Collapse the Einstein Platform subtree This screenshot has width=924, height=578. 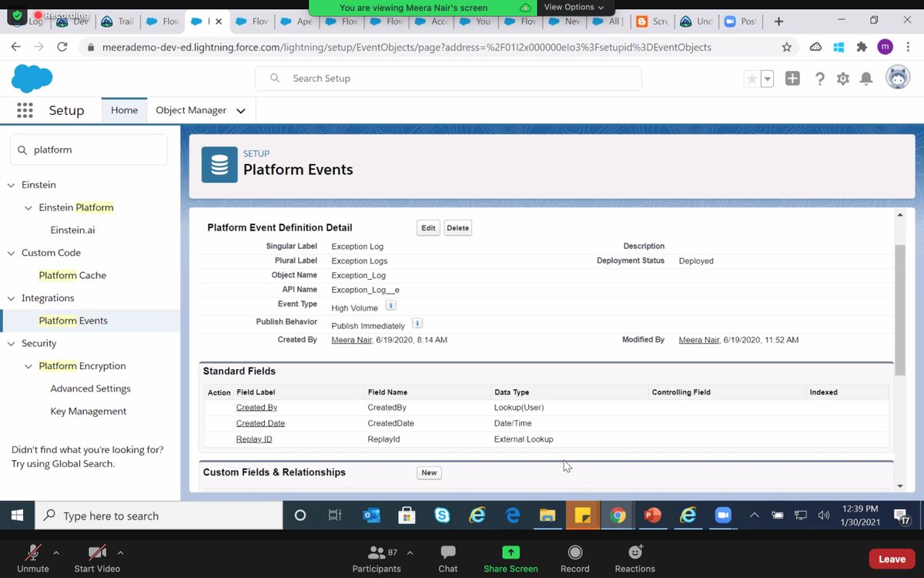point(28,208)
